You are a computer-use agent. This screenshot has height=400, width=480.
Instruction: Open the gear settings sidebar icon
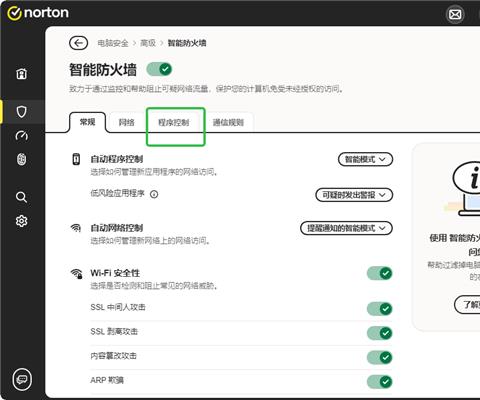tap(22, 221)
